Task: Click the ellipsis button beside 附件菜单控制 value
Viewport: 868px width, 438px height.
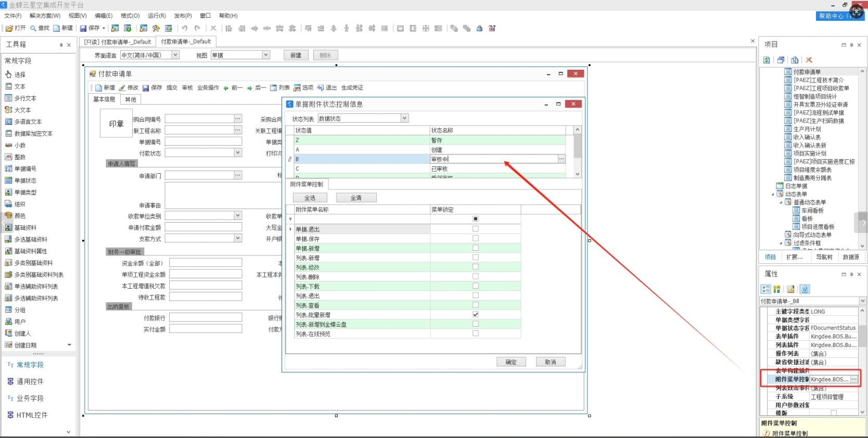Action: [x=854, y=379]
